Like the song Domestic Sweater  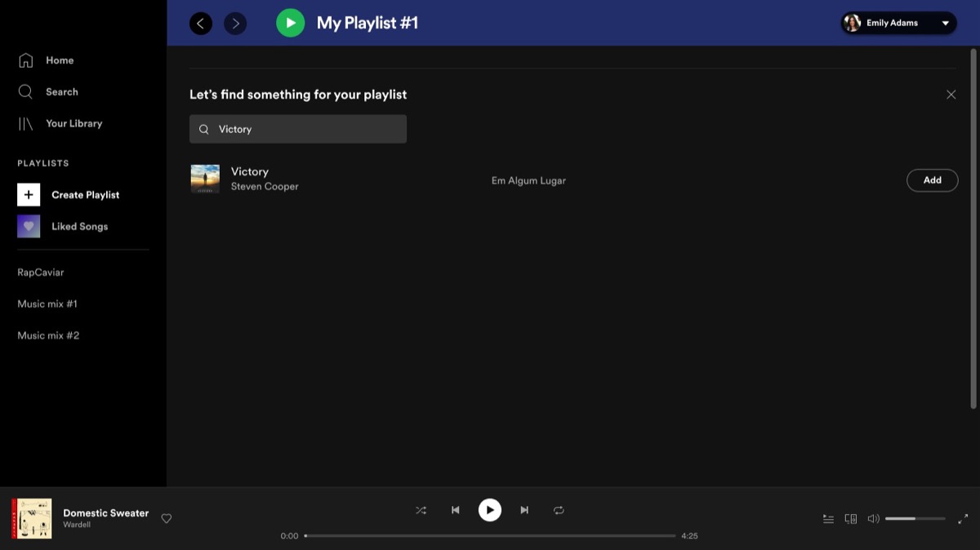coord(166,518)
